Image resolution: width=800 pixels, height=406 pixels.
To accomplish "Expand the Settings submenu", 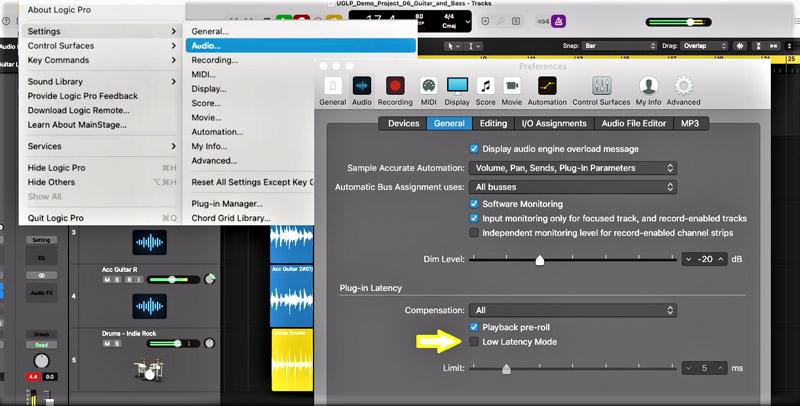I will coord(102,31).
